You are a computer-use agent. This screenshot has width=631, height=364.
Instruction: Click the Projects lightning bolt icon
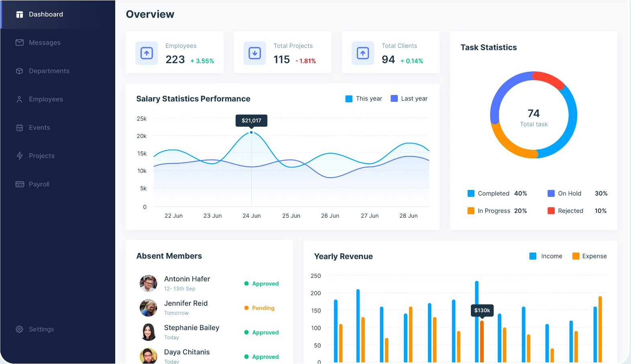coord(19,156)
